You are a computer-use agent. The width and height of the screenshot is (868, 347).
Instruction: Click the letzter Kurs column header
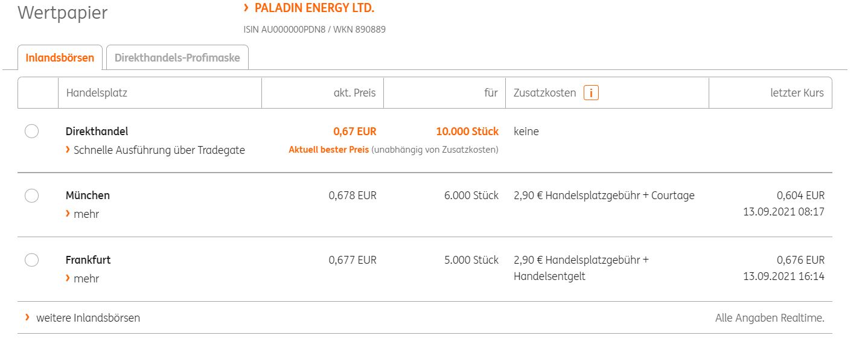pos(797,93)
